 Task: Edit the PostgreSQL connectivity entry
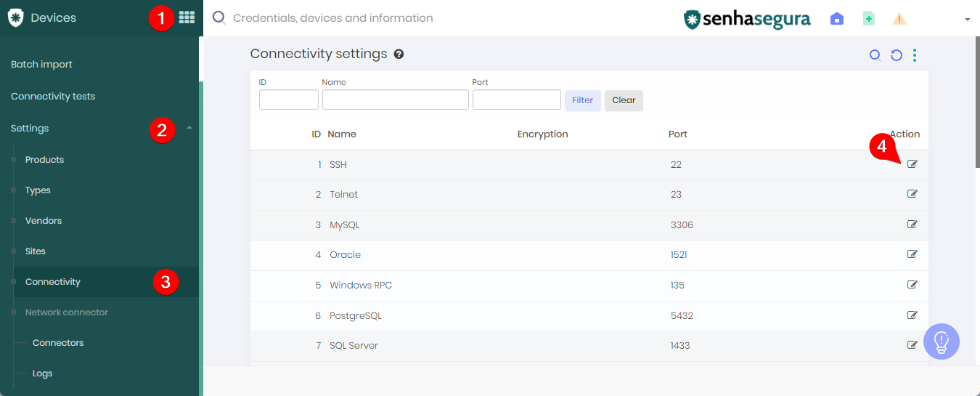click(x=912, y=315)
